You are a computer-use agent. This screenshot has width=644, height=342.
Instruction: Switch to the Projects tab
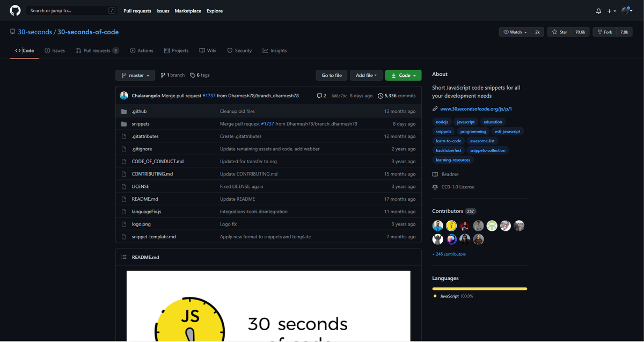tap(176, 50)
